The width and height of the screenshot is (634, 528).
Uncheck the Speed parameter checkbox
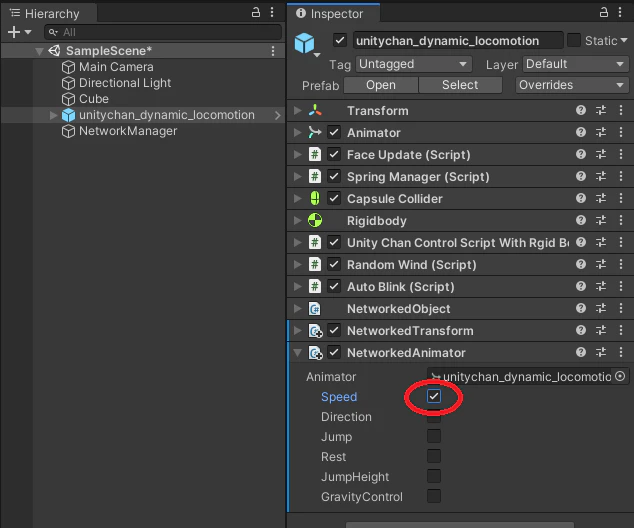(434, 396)
